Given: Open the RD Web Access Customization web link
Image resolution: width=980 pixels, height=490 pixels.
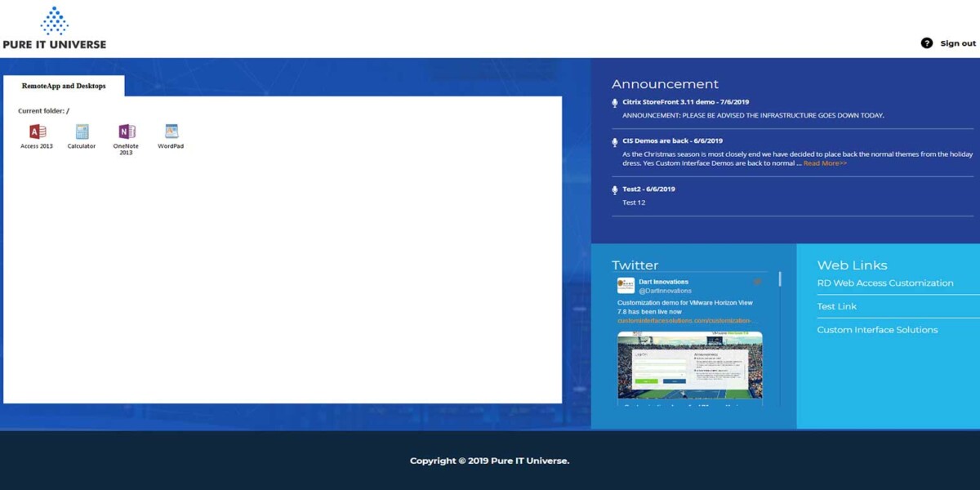Looking at the screenshot, I should [885, 283].
